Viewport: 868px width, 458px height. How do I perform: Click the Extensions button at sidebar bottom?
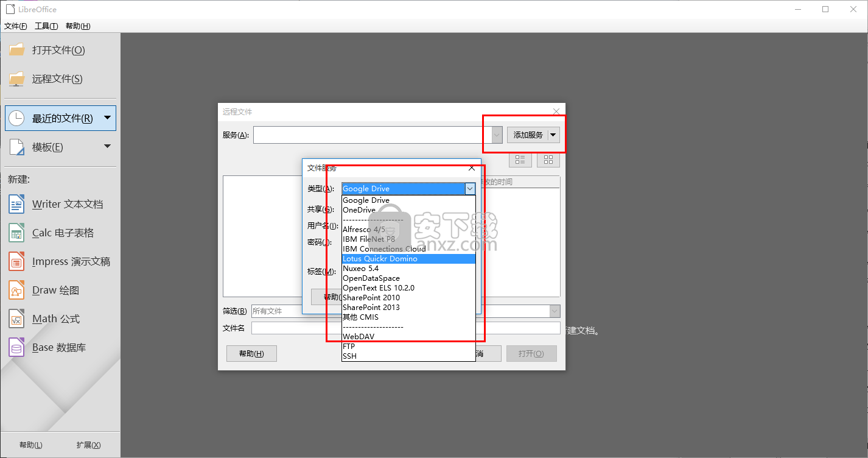[x=88, y=445]
